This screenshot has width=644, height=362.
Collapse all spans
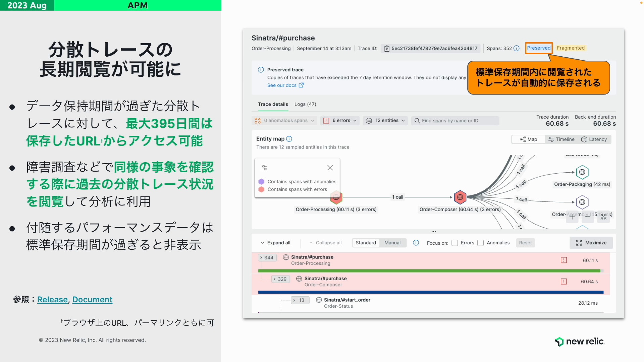(x=325, y=243)
